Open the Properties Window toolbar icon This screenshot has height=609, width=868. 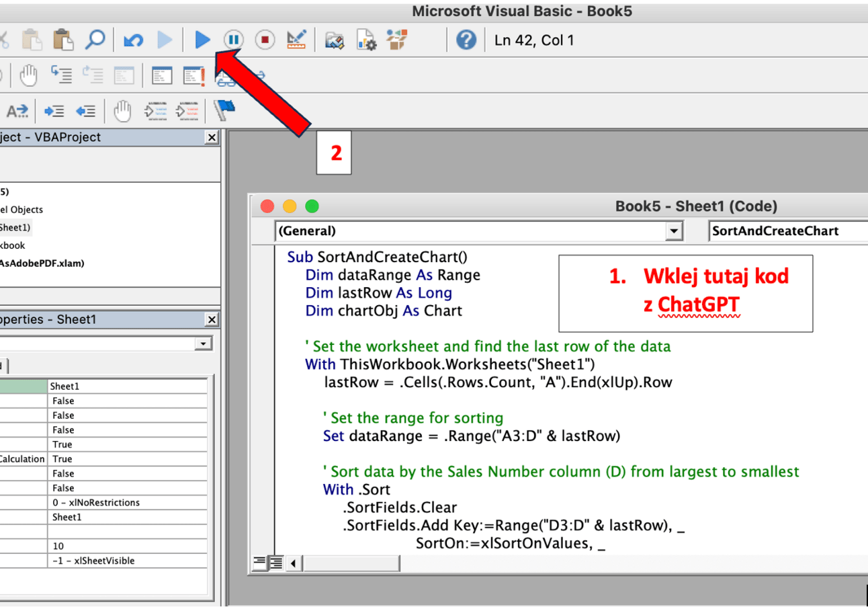[x=366, y=40]
